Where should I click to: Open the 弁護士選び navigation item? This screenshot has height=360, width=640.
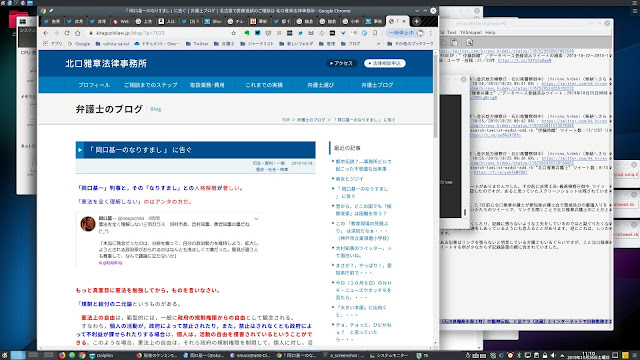tap(320, 85)
